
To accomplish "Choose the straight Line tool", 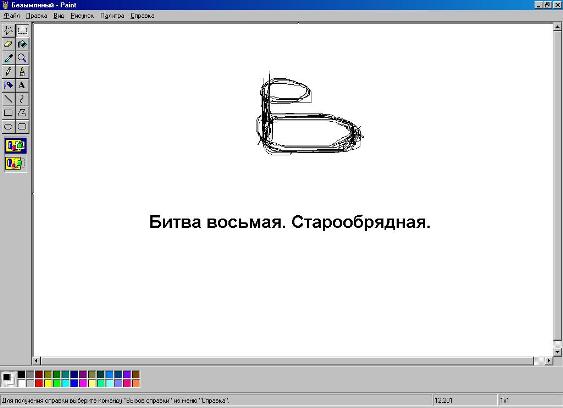I will pos(8,99).
